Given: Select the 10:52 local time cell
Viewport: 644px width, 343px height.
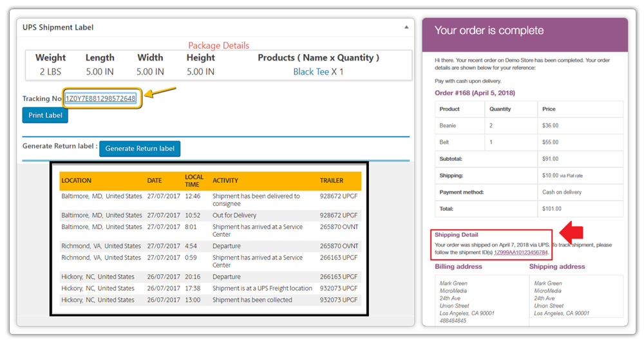Looking at the screenshot, I should 193,216.
